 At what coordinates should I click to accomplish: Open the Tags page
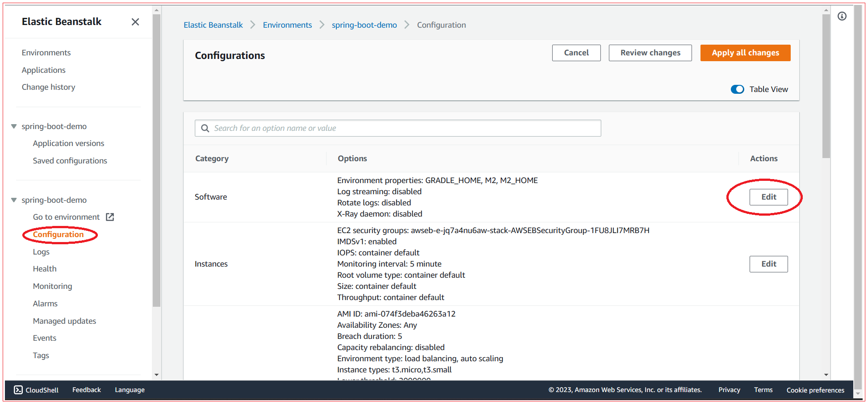[x=41, y=355]
